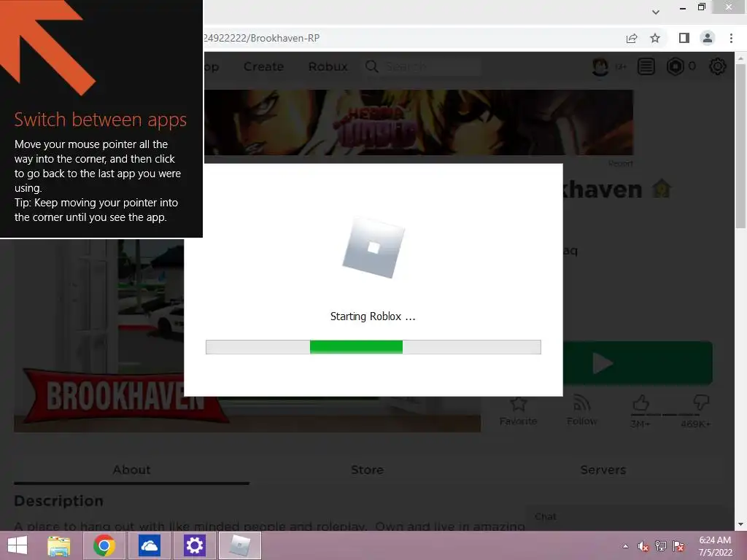Click the muted speaker volume tray icon
Viewport: 747px width, 560px height.
[x=643, y=546]
